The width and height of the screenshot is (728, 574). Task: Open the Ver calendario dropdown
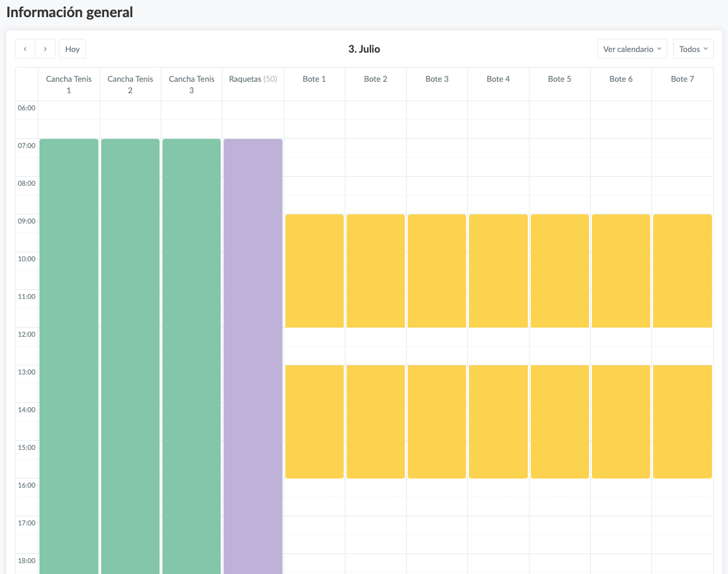coord(631,49)
